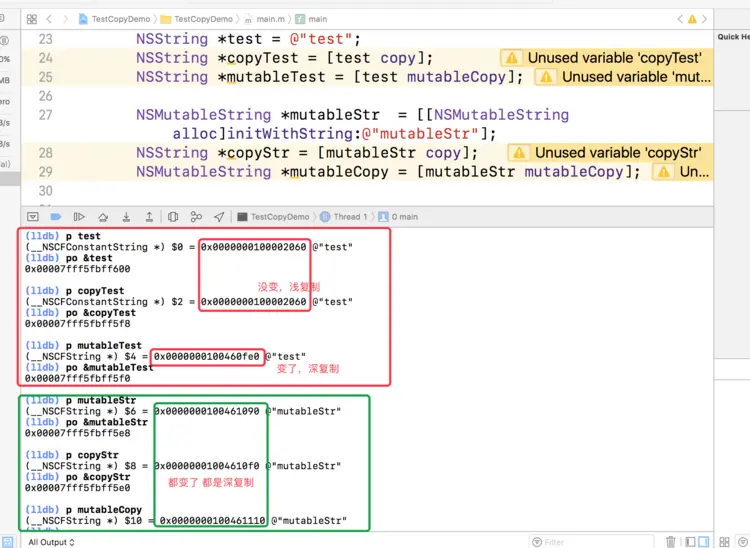Screen dimensions: 750x548
Task: Click the warning icon on line 25
Action: 546,77
